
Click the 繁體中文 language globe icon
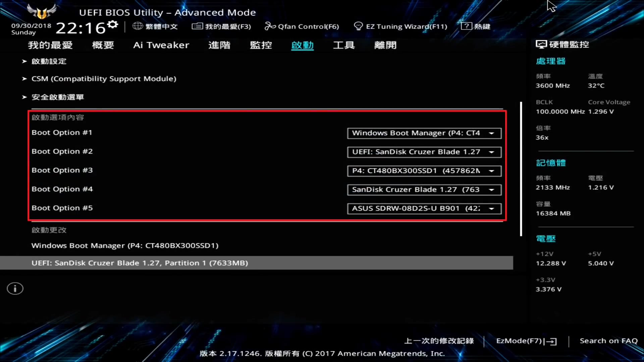click(x=138, y=26)
